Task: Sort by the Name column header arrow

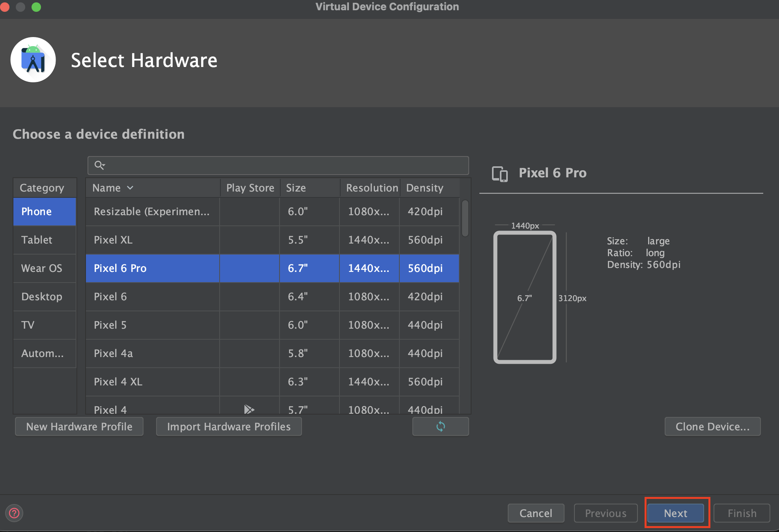Action: pyautogui.click(x=130, y=188)
